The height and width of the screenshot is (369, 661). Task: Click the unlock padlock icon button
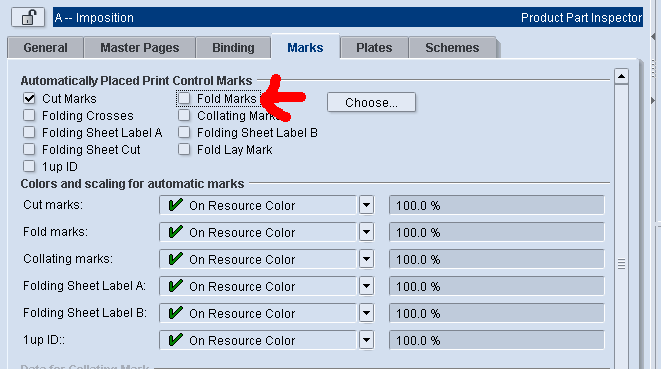coord(28,17)
